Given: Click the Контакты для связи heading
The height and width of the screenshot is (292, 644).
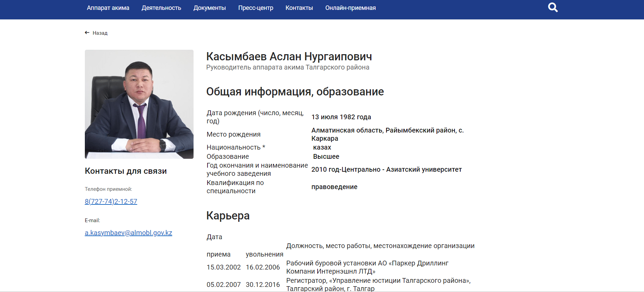Looking at the screenshot, I should [126, 171].
